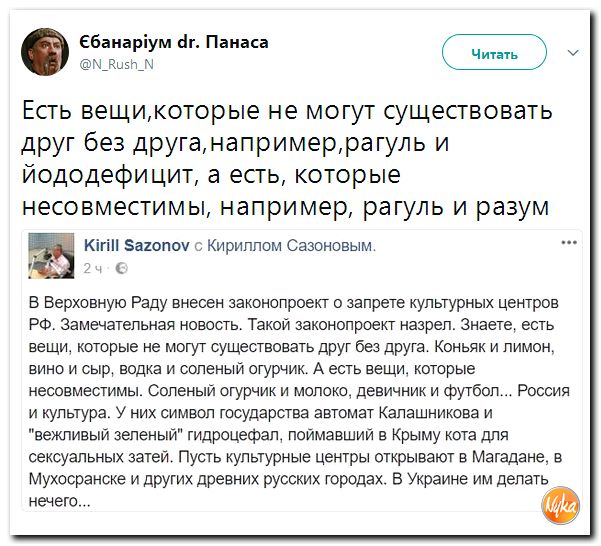Screen dimensions: 601x546
Task: Click Kirill Sazonov's profile photo
Action: click(x=51, y=255)
